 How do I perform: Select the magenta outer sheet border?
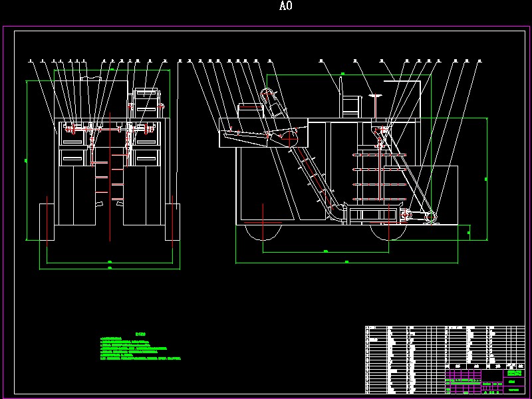(x=266, y=211)
